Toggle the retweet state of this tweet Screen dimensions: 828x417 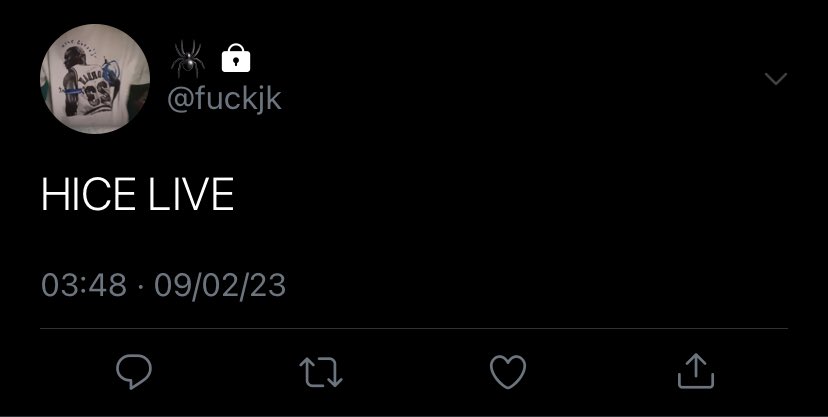pos(321,372)
